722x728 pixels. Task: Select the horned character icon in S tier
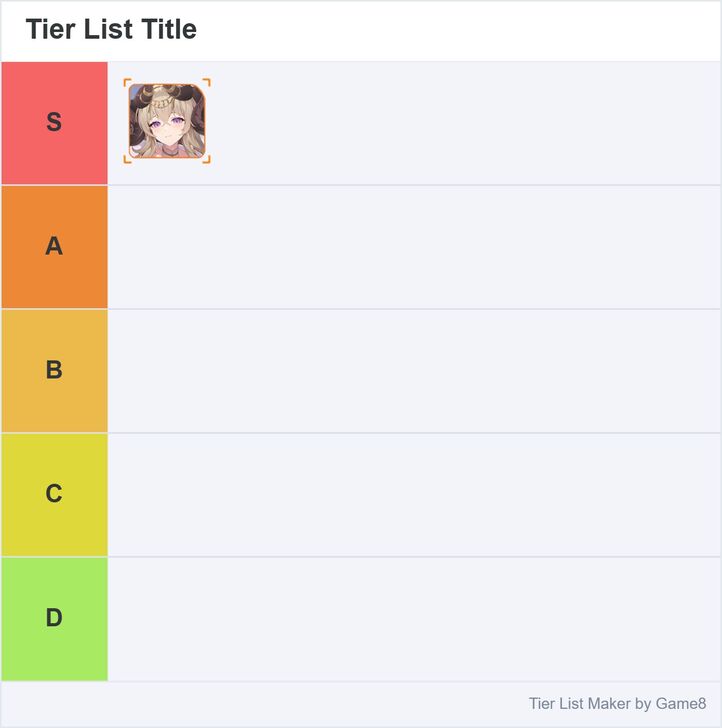pos(167,121)
